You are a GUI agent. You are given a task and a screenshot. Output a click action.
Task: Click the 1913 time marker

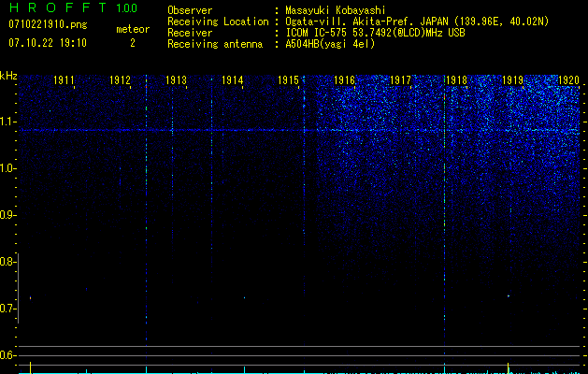click(177, 80)
